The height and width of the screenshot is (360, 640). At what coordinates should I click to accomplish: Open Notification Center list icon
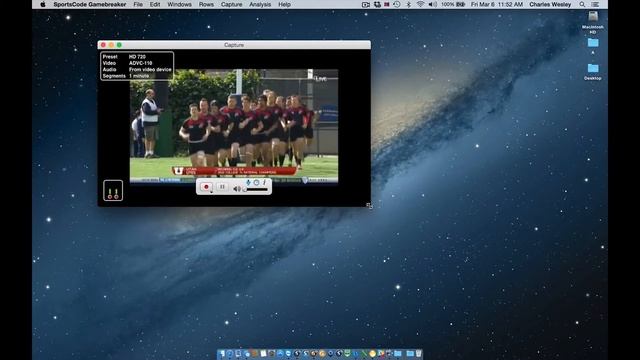(596, 4)
